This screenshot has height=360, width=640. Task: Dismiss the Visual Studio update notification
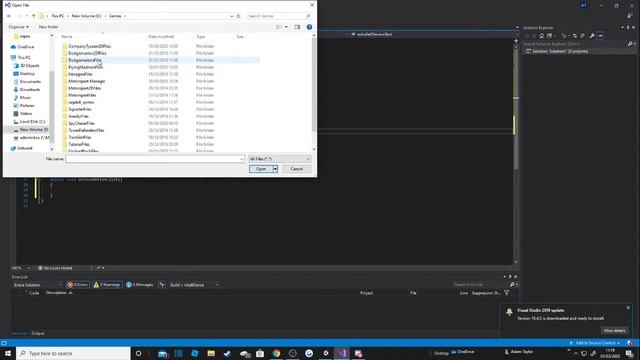(628, 308)
